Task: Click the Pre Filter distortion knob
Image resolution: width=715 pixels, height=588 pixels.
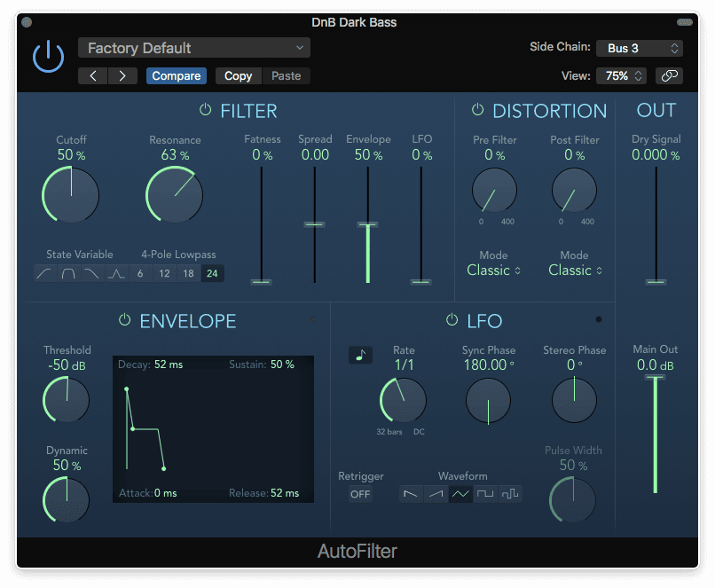Action: point(494,191)
